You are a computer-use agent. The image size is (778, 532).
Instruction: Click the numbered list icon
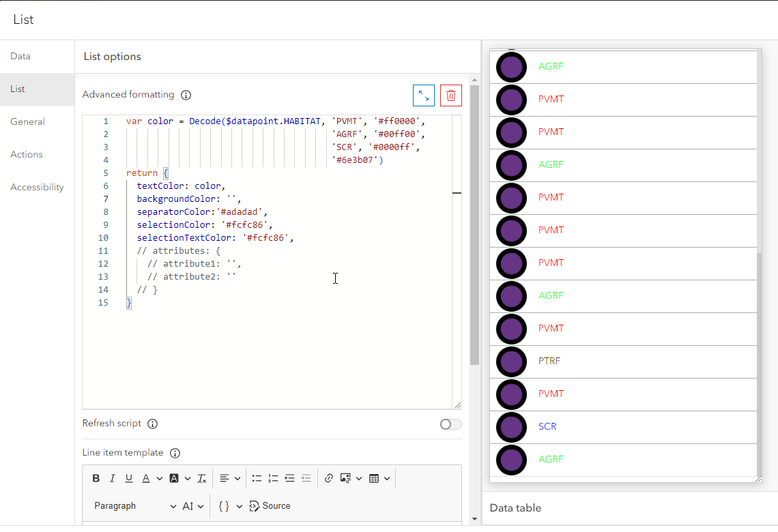click(x=273, y=478)
